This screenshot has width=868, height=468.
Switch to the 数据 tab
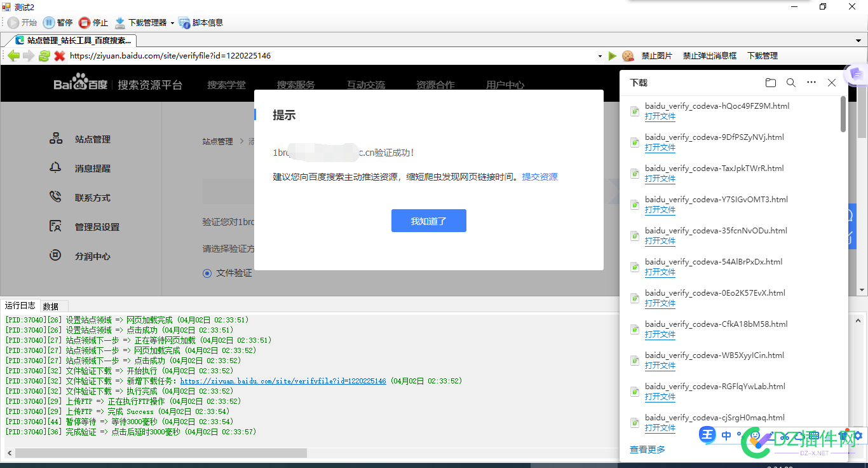(x=51, y=306)
